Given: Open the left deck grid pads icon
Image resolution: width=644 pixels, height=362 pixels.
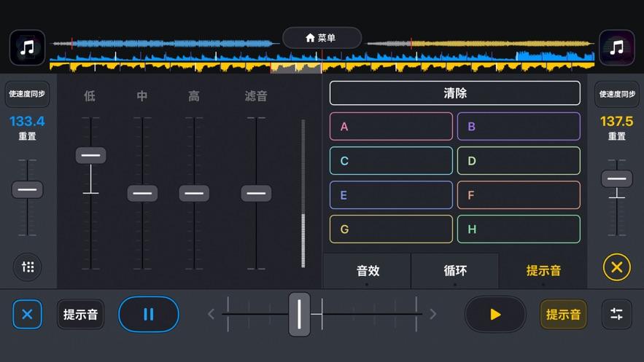Looking at the screenshot, I should pyautogui.click(x=27, y=267).
